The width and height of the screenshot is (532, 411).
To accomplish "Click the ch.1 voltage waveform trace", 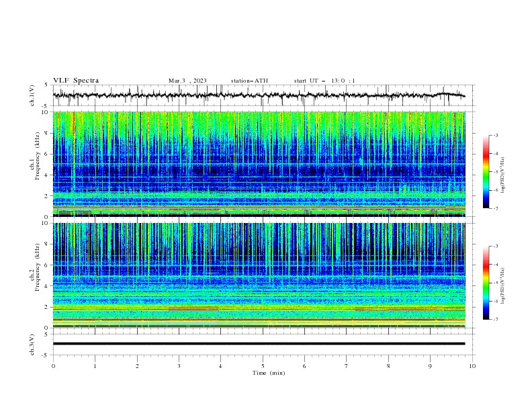I will point(259,95).
